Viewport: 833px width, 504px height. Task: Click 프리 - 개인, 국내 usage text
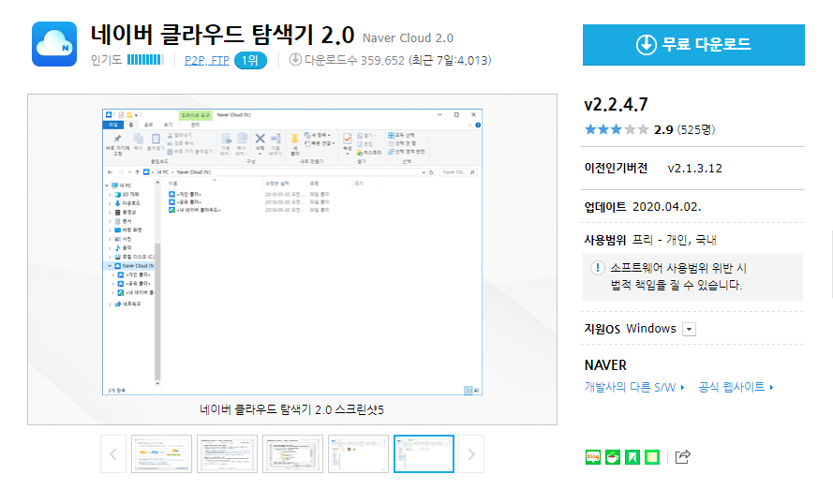click(x=674, y=240)
